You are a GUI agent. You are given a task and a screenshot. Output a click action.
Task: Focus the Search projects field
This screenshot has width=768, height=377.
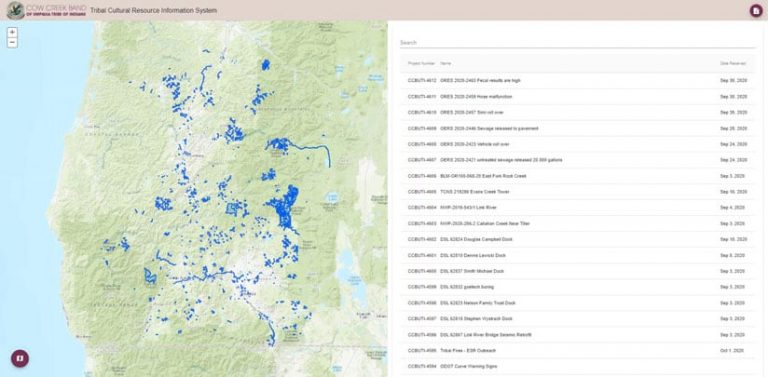(x=577, y=43)
